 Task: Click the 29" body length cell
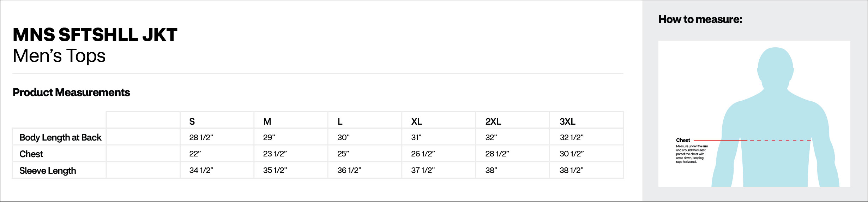pyautogui.click(x=269, y=137)
